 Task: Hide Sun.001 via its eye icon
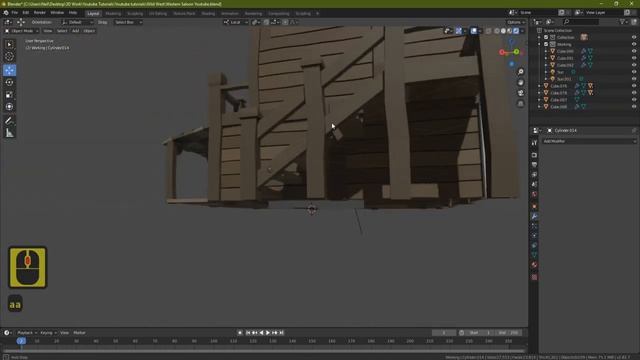pos(634,79)
